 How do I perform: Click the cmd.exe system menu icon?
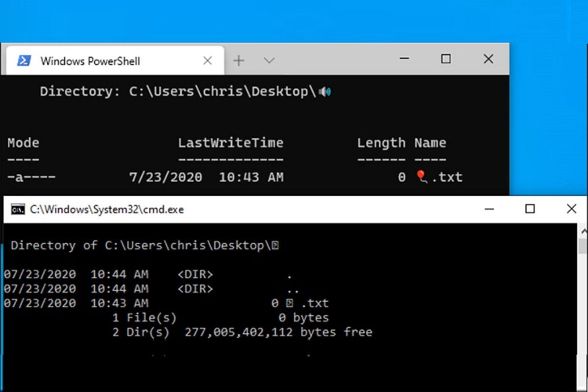(18, 209)
